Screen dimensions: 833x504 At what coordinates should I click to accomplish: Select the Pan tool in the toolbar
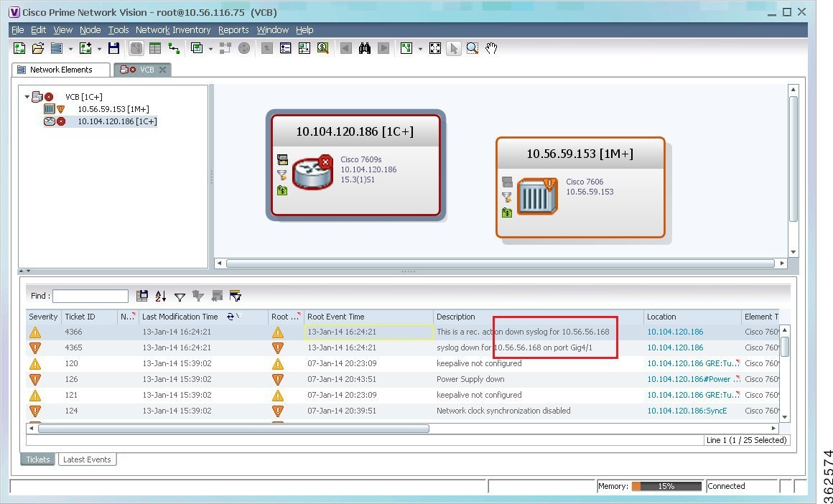[x=490, y=48]
